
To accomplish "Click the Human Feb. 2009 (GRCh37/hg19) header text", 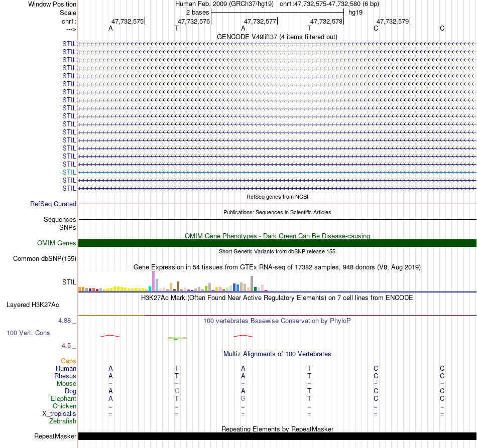I will pyautogui.click(x=224, y=4).
